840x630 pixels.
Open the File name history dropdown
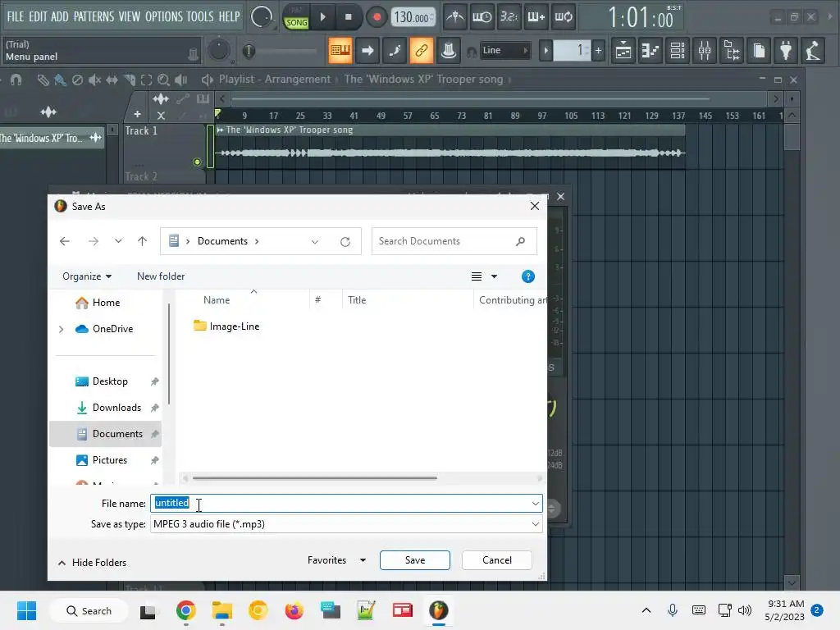[535, 504]
